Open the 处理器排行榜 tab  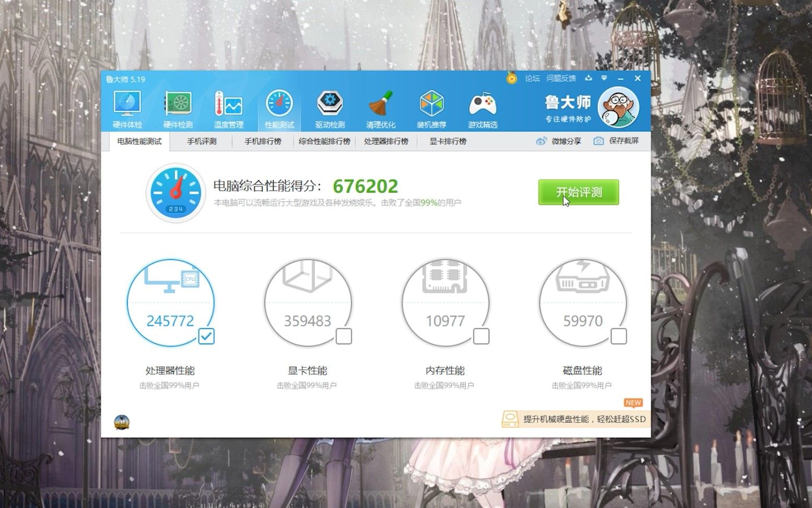point(386,141)
